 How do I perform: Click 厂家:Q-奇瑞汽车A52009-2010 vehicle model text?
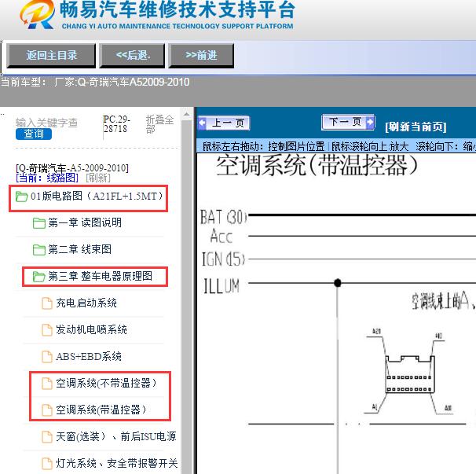pos(122,82)
